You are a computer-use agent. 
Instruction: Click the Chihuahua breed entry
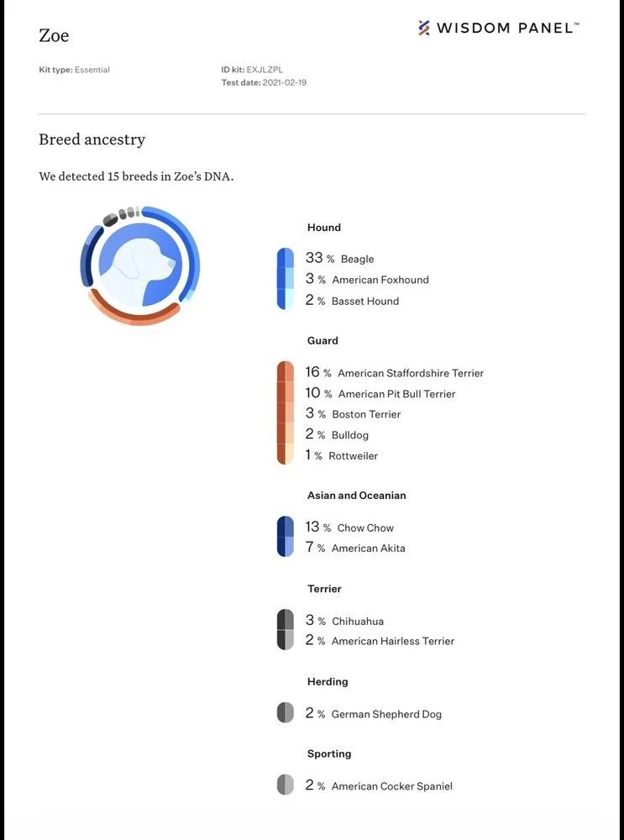click(x=357, y=621)
